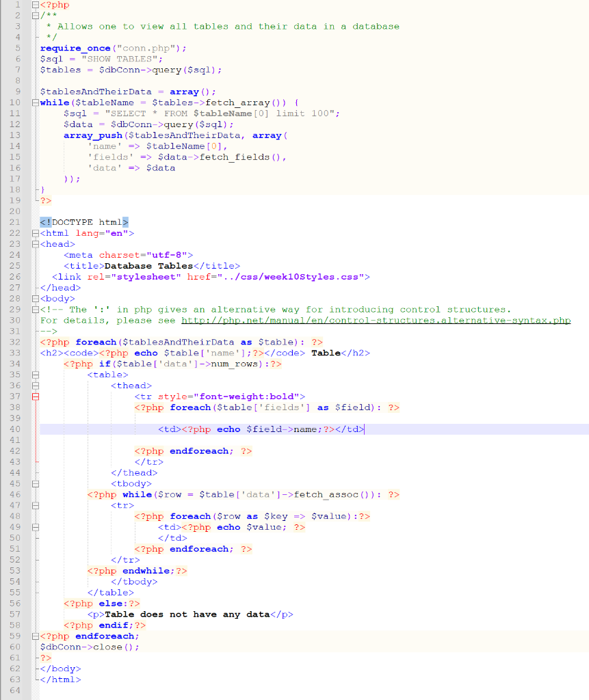The width and height of the screenshot is (589, 700).
Task: Collapse the bold tr row fold marker
Action: point(36,396)
